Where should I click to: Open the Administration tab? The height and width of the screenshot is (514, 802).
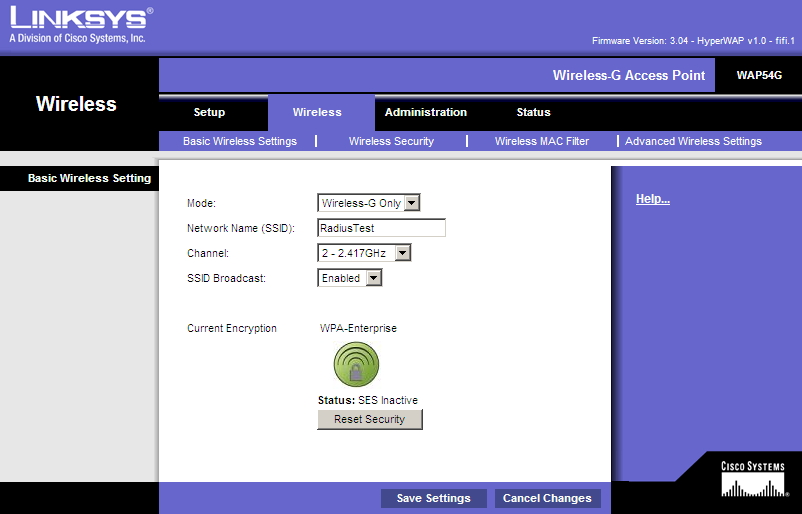(426, 112)
